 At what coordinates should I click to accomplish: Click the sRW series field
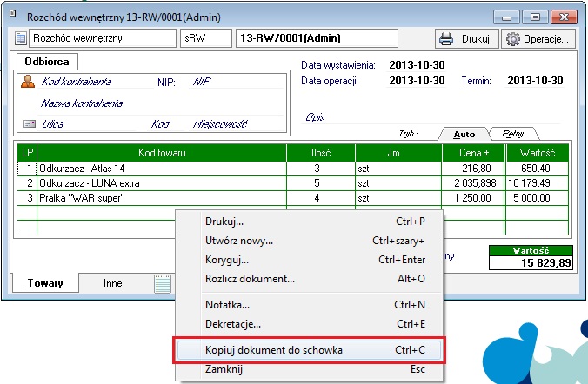point(206,38)
